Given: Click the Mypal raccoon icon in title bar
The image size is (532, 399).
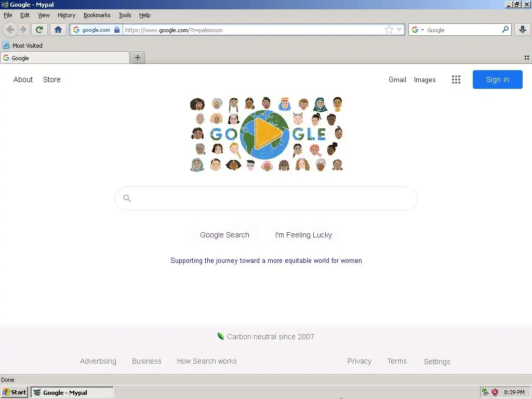Looking at the screenshot, I should pyautogui.click(x=4, y=4).
